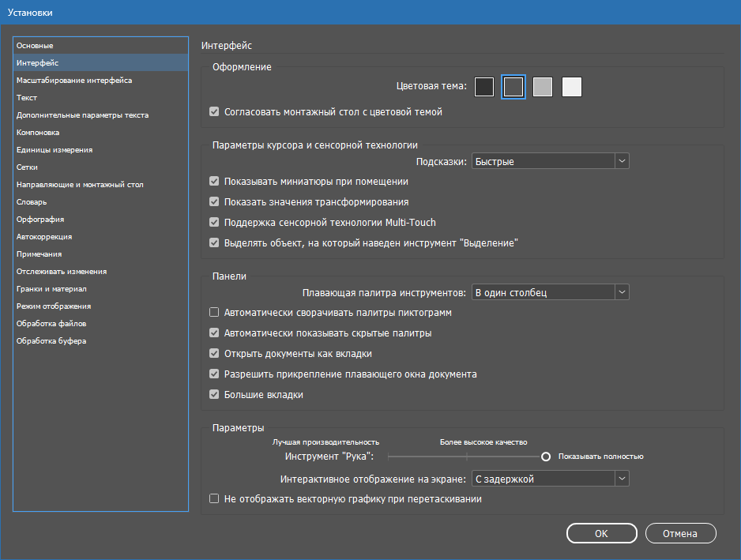Image resolution: width=741 pixels, height=560 pixels.
Task: Go to the 'Автокоррекция' category
Action: (100, 237)
